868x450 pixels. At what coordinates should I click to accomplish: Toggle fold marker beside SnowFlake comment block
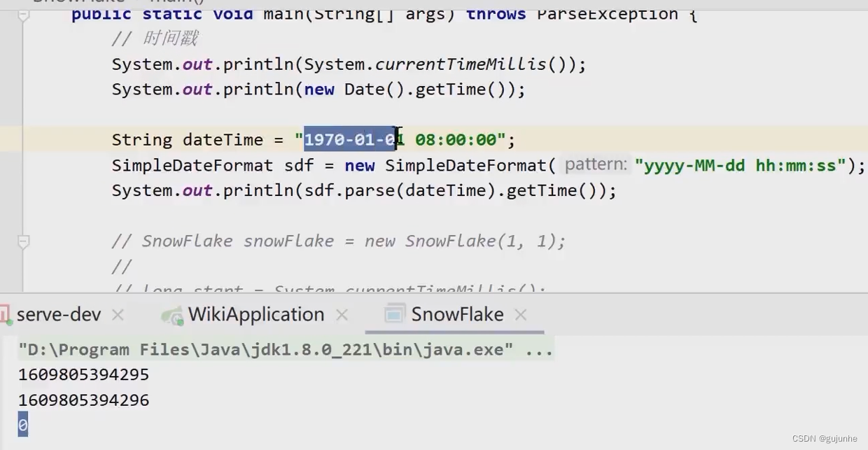(x=23, y=242)
